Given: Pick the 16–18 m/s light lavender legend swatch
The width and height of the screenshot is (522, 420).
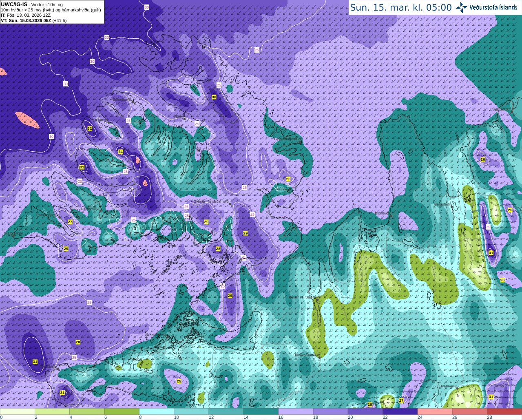Looking at the screenshot, I should pos(296,411).
